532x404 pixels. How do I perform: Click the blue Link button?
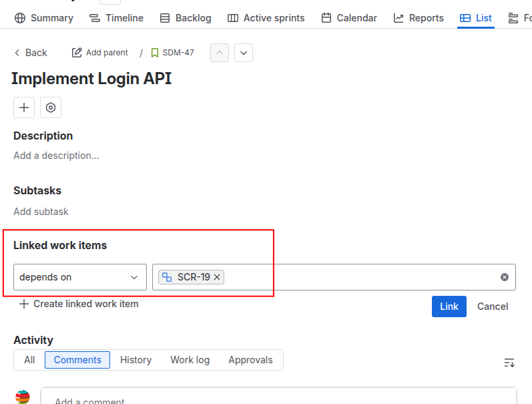tap(449, 307)
